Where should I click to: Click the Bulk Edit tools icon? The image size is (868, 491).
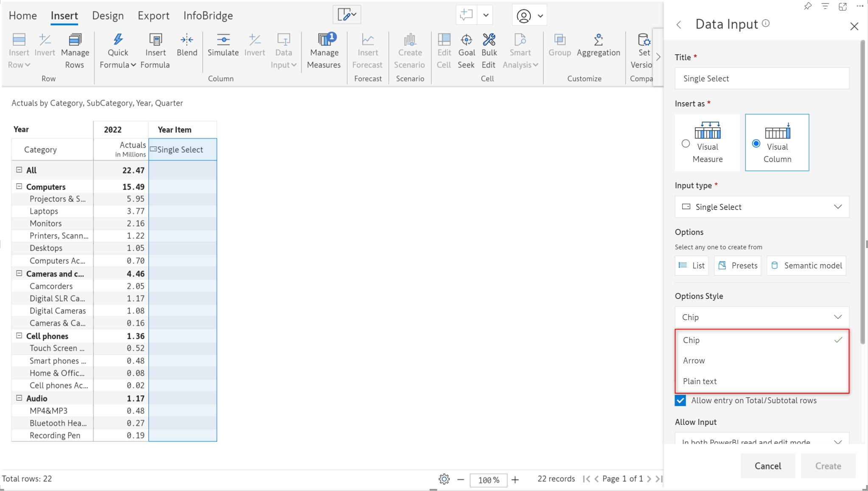tap(489, 40)
